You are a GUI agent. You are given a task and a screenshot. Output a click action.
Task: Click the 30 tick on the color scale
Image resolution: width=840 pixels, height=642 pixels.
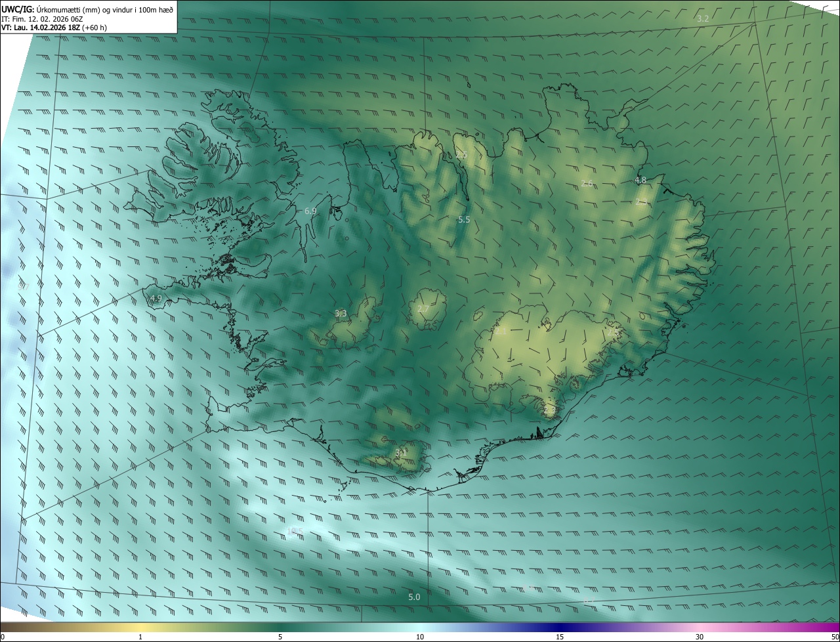pos(700,637)
